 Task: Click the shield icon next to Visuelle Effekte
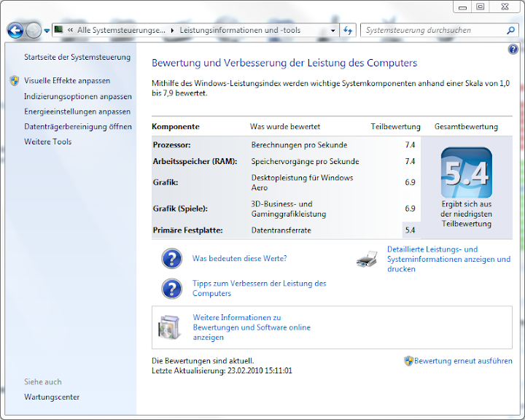(15, 81)
